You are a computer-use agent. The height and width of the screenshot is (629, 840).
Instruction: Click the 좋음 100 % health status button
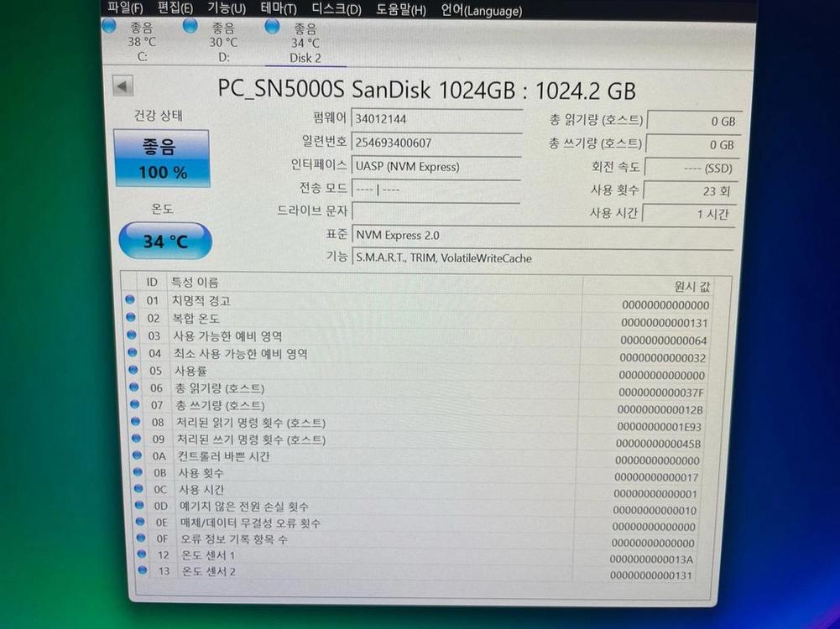pyautogui.click(x=162, y=159)
